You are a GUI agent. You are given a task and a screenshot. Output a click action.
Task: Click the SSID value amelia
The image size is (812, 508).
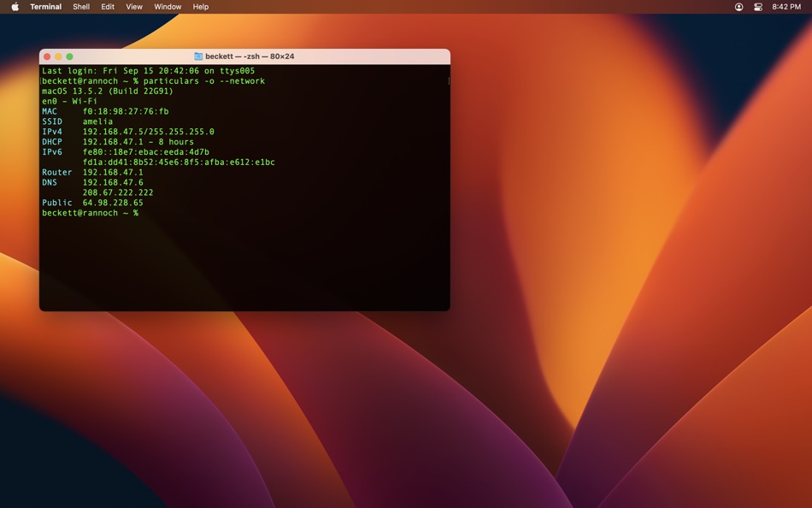point(98,121)
